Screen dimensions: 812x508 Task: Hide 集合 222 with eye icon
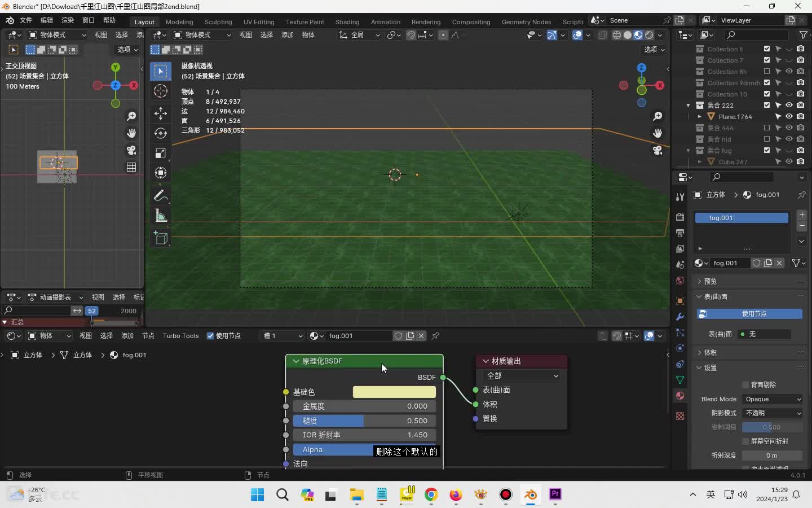[789, 106]
